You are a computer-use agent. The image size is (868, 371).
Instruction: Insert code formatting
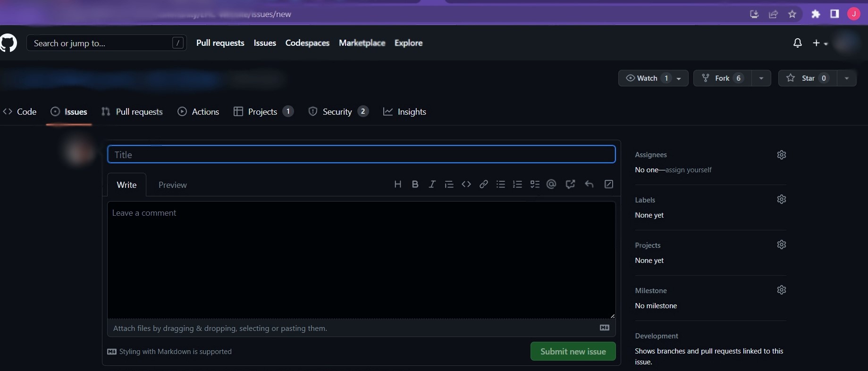(x=466, y=184)
